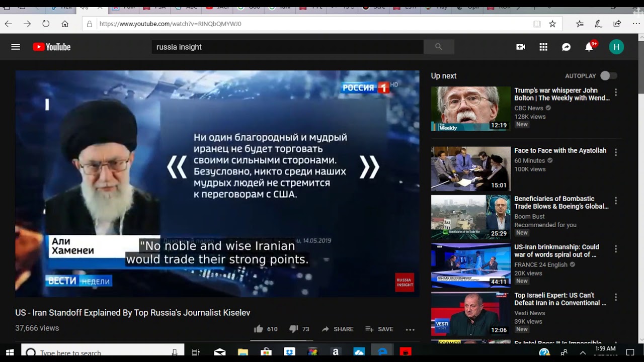
Task: Focus the YouTube search box
Action: point(287,47)
